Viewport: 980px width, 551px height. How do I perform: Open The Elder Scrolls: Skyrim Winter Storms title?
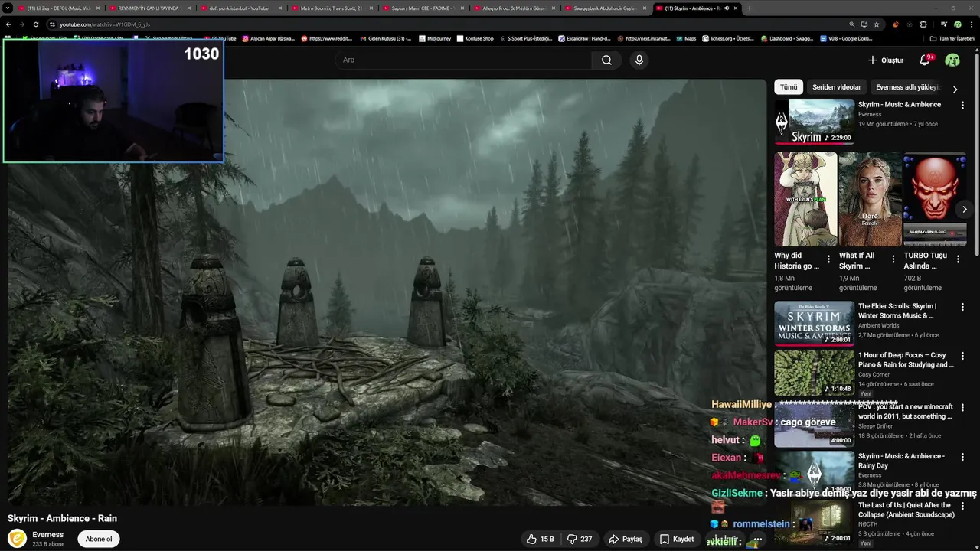click(897, 311)
